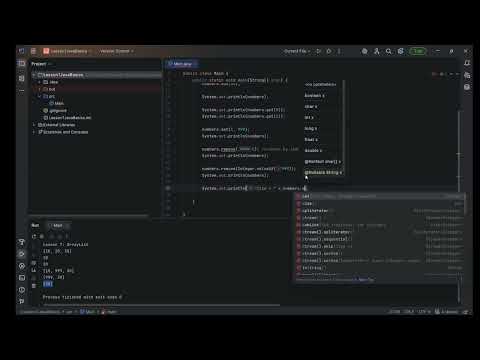This screenshot has height=360, width=480.
Task: Expand External Libraries
Action: 34,125
